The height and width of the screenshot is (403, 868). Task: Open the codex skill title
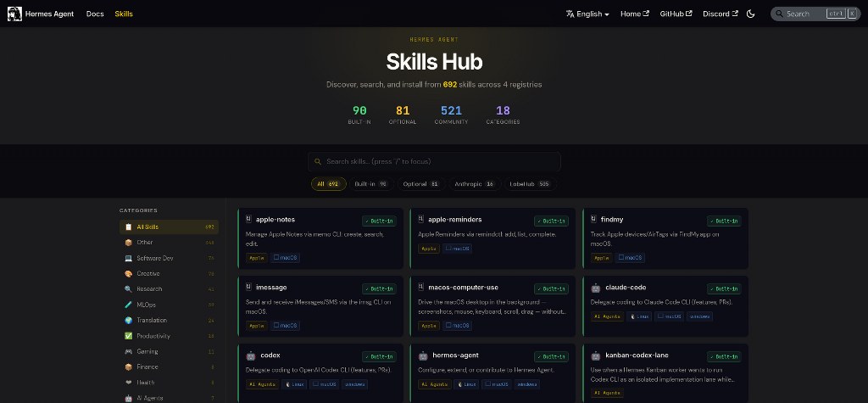[270, 355]
